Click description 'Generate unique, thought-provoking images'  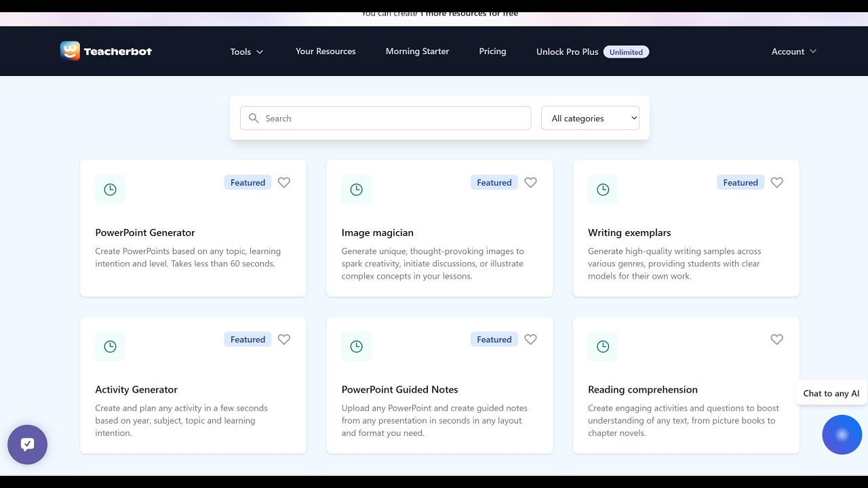pyautogui.click(x=433, y=264)
